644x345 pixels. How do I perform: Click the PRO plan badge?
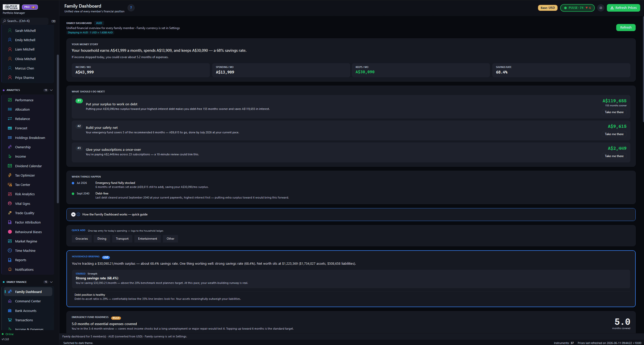[30, 7]
